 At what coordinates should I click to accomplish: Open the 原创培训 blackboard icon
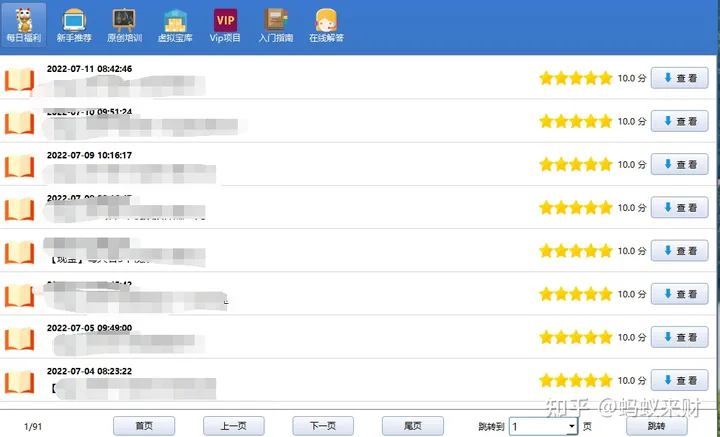(124, 24)
